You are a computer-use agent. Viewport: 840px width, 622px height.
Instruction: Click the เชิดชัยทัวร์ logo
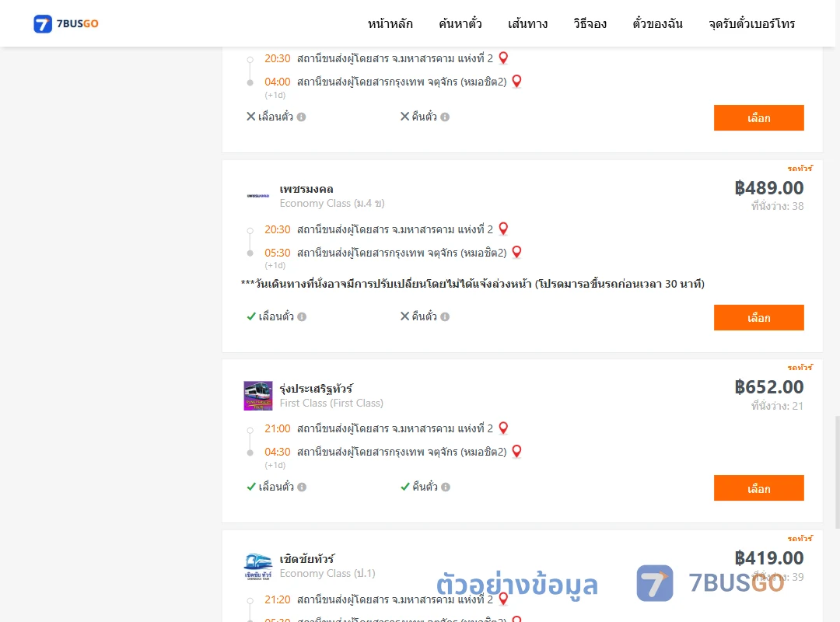pyautogui.click(x=258, y=566)
